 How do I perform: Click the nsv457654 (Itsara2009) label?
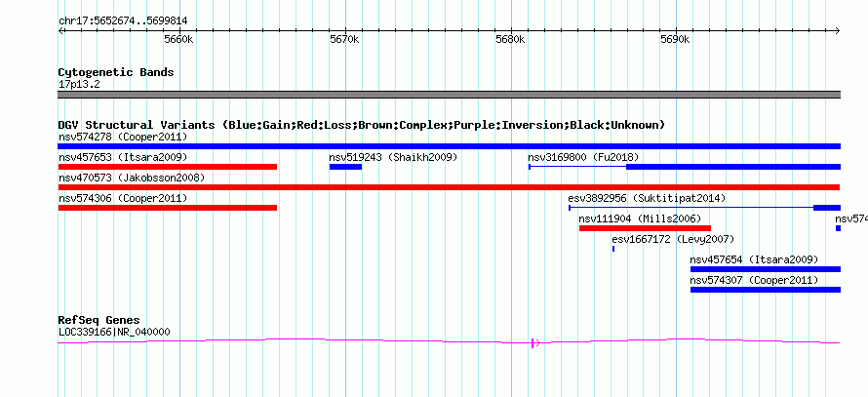tap(754, 259)
